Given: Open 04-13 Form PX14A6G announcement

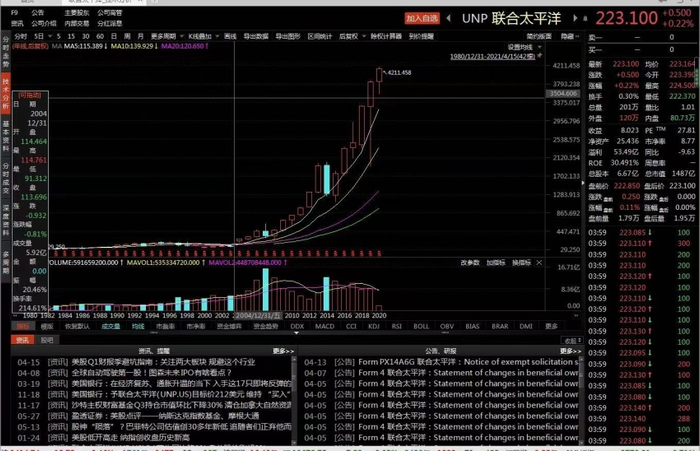Looking at the screenshot, I should coord(441,362).
